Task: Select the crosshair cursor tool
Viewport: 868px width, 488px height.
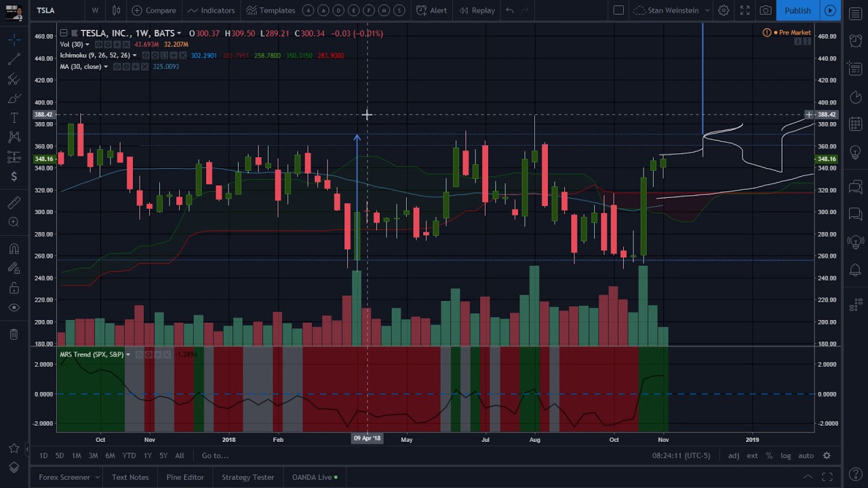Action: coord(14,40)
